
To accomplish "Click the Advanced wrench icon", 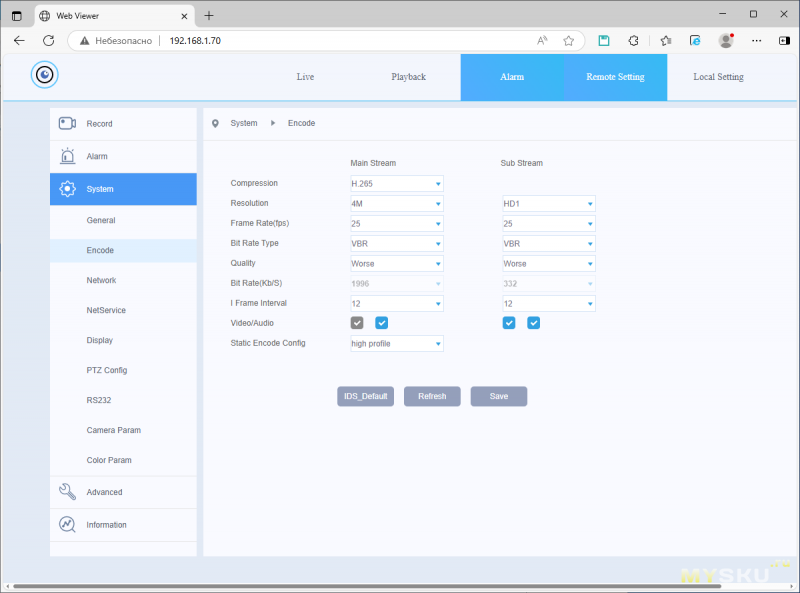I will tap(67, 491).
